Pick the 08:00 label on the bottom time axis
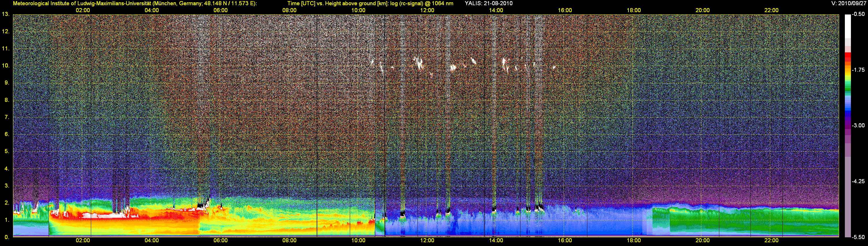 point(289,241)
